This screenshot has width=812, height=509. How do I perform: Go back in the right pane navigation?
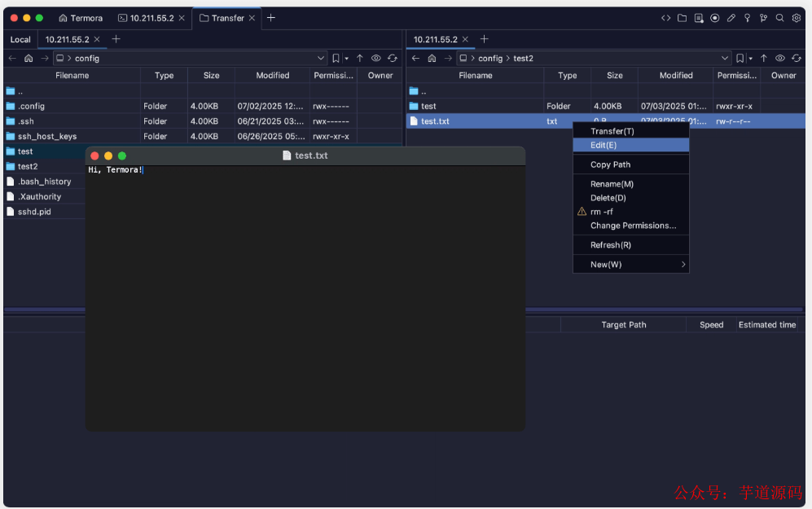[x=415, y=59]
